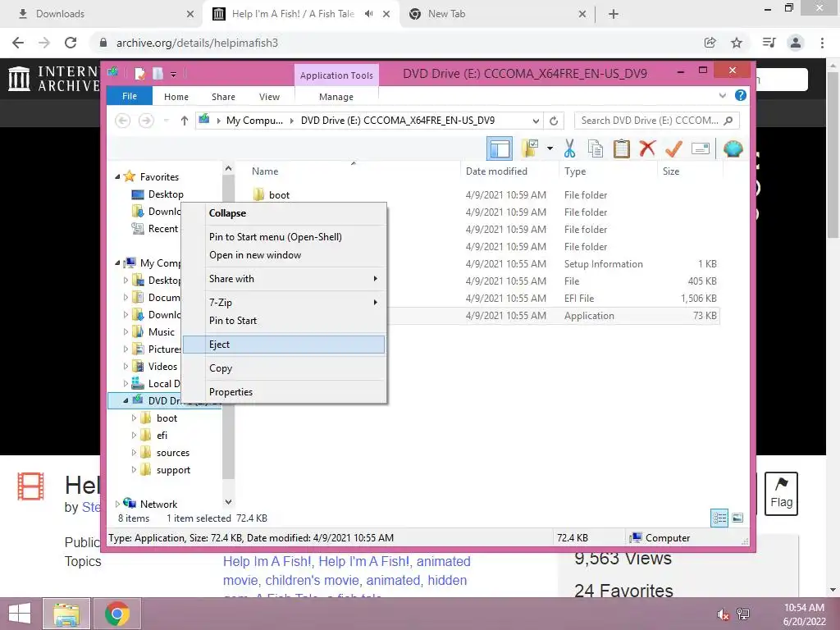Click the email envelope icon in toolbar
This screenshot has height=630, width=840.
point(701,148)
